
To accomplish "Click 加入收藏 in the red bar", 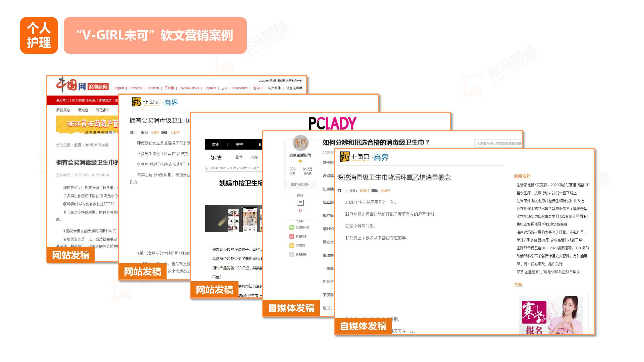I will (78, 100).
